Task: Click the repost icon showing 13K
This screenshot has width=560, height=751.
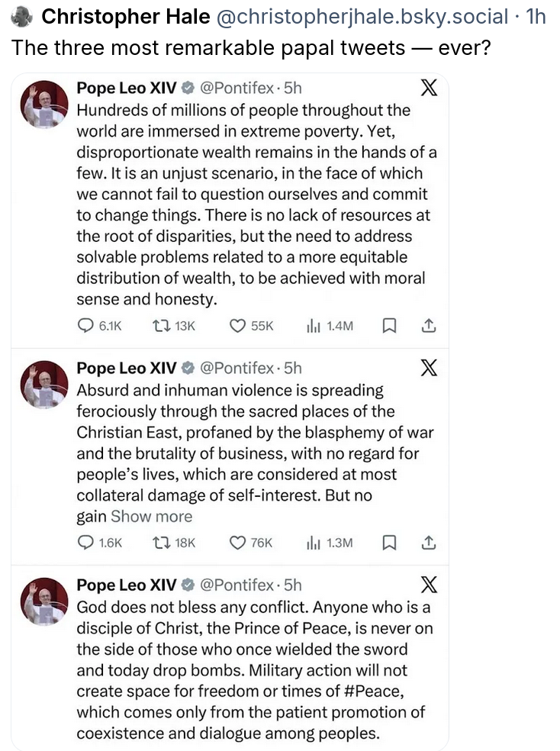Action: (162, 326)
